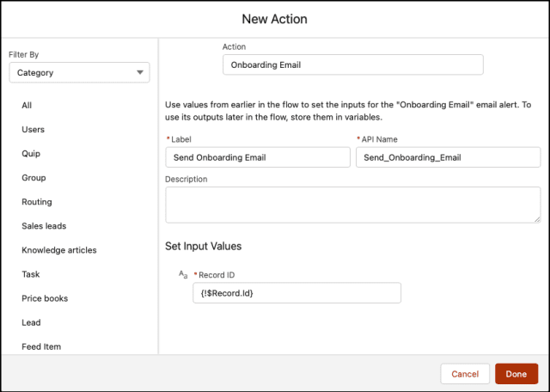Viewport: 550px width, 392px height.
Task: Select the Group category
Action: [34, 178]
